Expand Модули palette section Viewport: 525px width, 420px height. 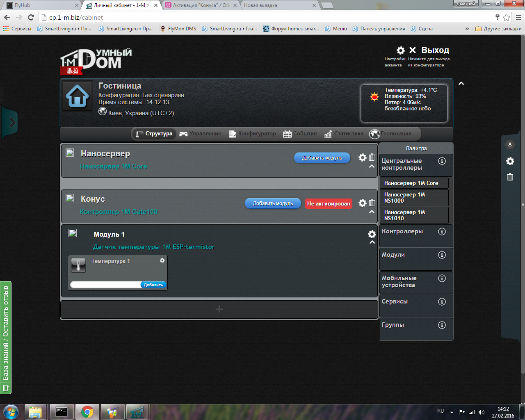click(416, 259)
